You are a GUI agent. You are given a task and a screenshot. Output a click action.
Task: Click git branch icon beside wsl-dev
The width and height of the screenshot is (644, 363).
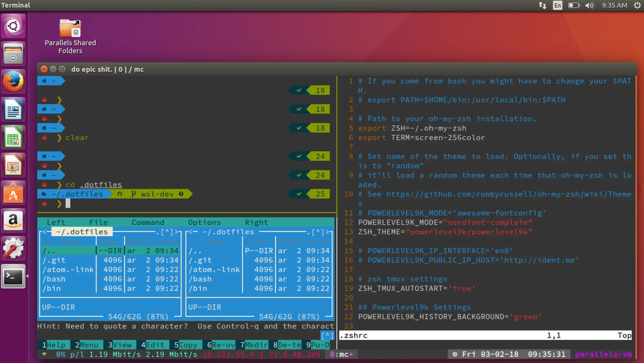tap(134, 194)
